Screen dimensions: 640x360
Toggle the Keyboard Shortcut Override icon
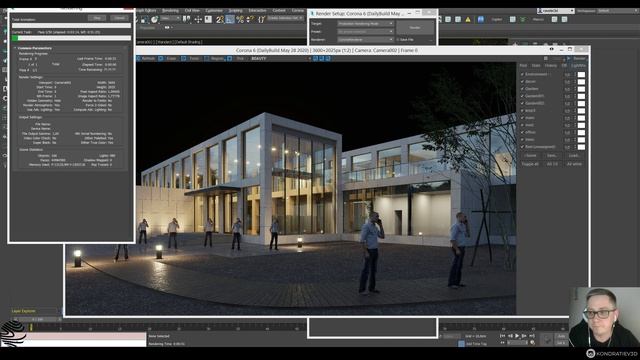pos(208,19)
